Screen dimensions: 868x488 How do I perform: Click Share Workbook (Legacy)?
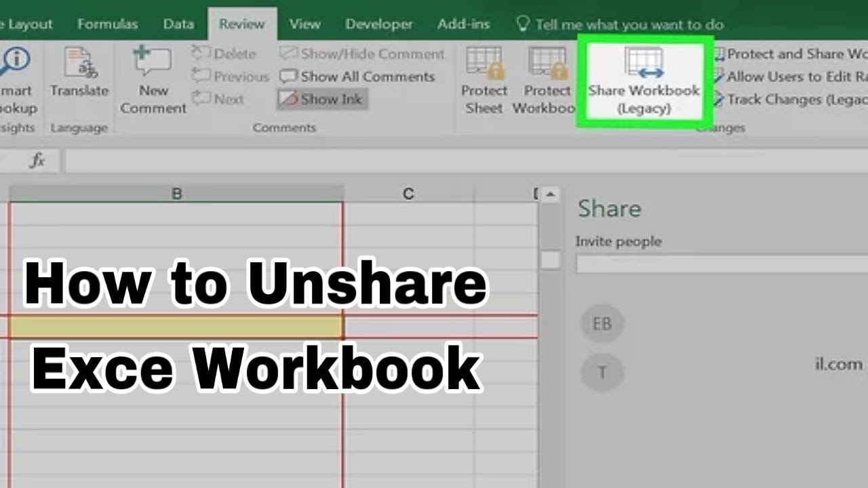coord(644,81)
